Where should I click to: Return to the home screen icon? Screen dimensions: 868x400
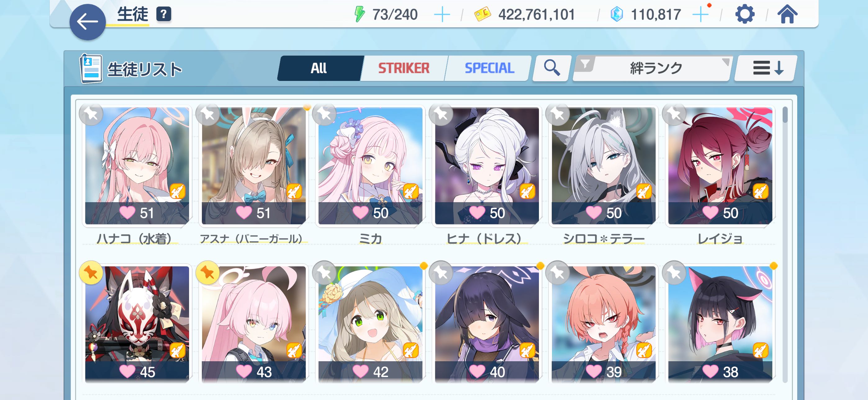[x=787, y=15]
